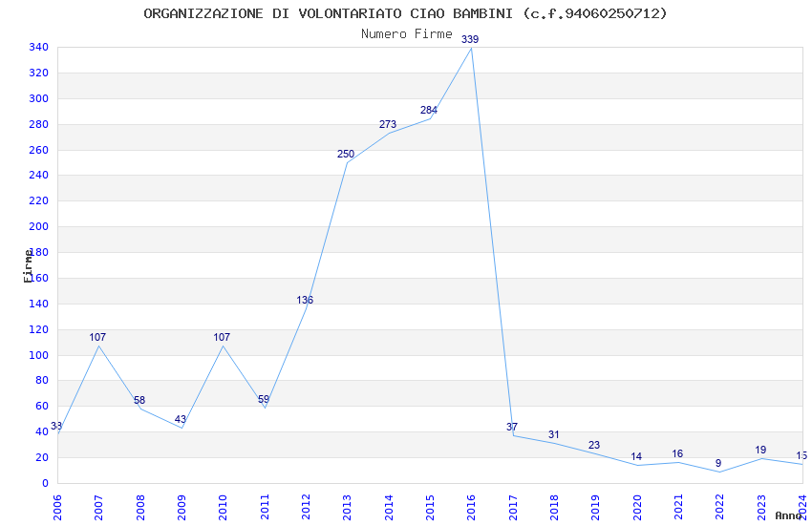This screenshot has width=812, height=525.
Task: Select the data label 19
Action: coord(760,450)
